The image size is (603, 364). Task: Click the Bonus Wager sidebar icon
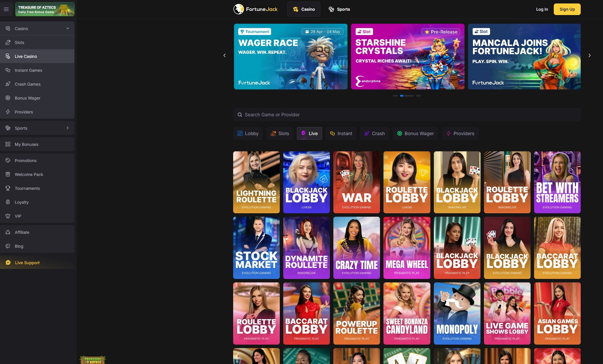8,98
